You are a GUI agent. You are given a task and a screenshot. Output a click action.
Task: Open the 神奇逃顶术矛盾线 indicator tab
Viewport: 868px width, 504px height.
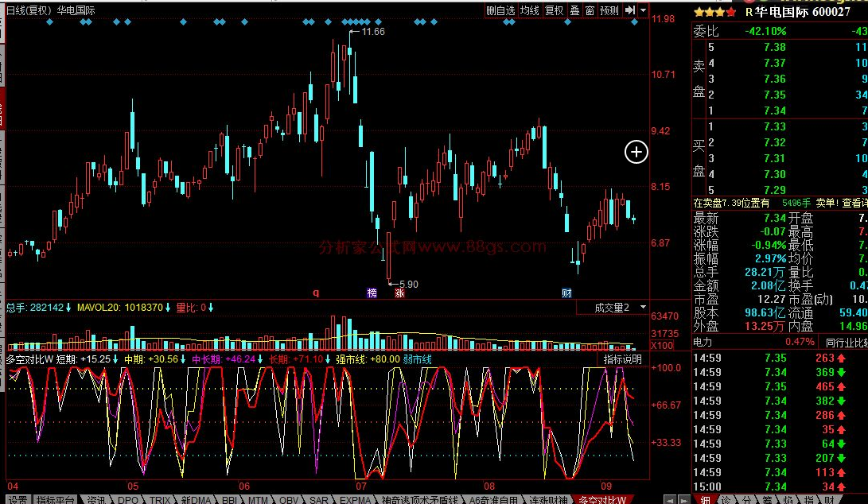coord(419,499)
